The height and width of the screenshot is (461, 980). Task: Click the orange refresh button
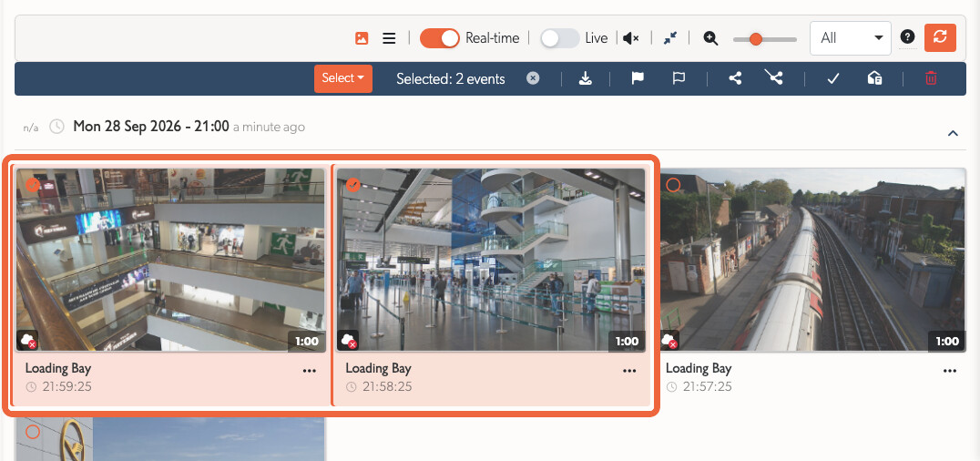coord(940,37)
